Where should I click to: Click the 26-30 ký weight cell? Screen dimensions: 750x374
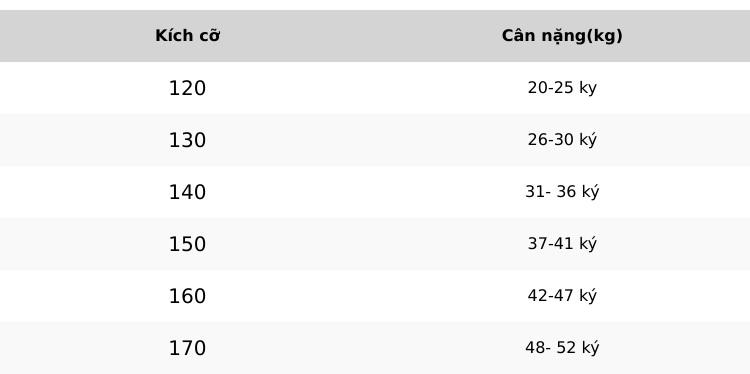(x=562, y=140)
